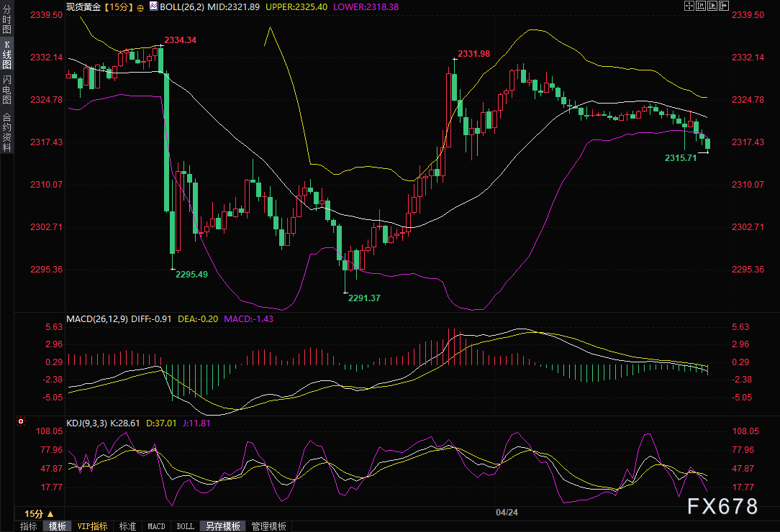Click the KDJ(9,3,3) indicator label
The height and width of the screenshot is (532, 780).
86,423
